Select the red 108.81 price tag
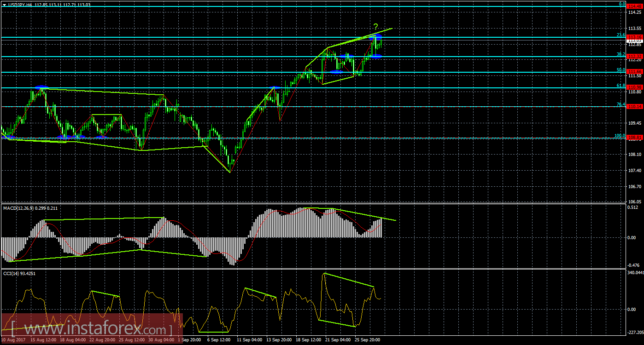 635,138
